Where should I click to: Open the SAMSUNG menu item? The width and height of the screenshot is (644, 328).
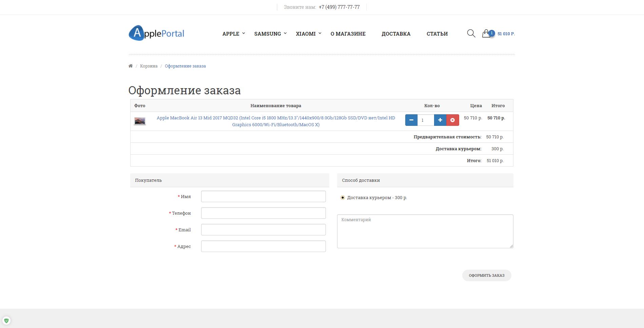coord(268,34)
